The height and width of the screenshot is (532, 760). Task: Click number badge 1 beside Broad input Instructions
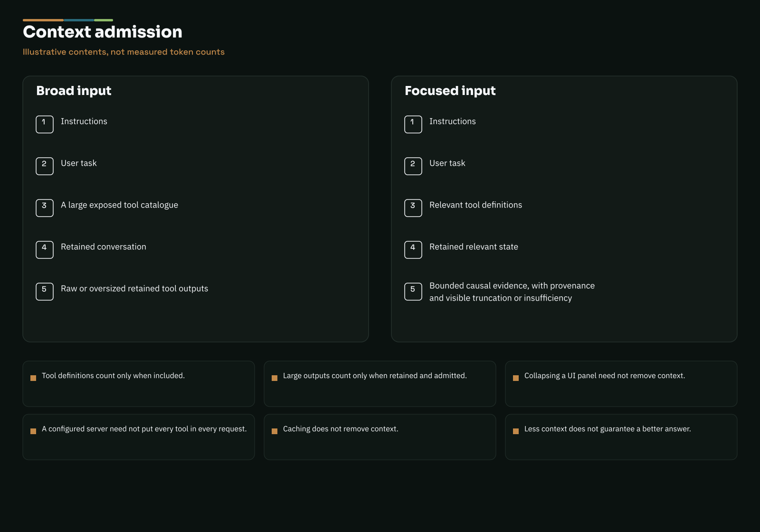45,124
